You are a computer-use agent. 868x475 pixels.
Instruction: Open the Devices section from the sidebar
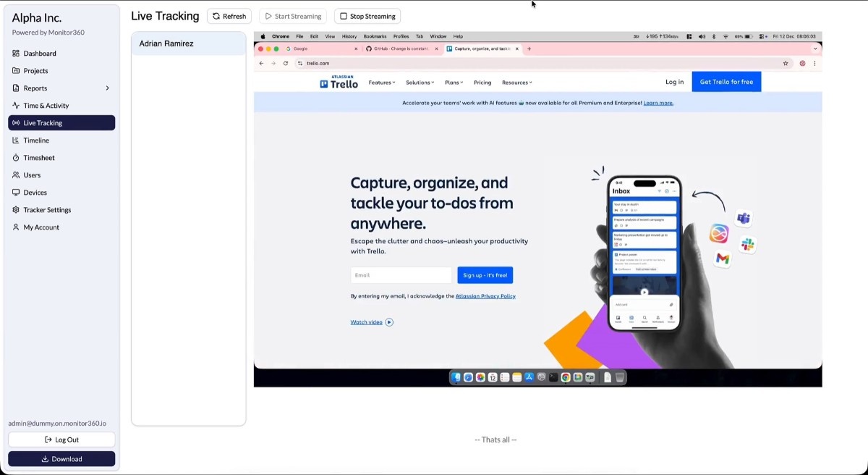[35, 192]
